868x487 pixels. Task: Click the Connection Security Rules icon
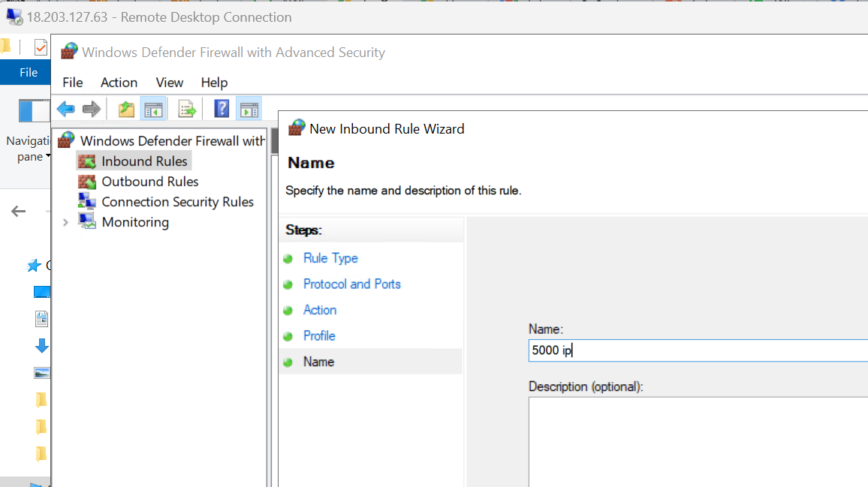87,201
